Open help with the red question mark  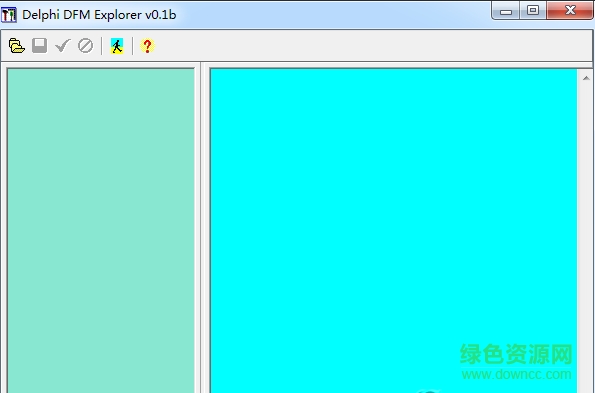[x=147, y=46]
